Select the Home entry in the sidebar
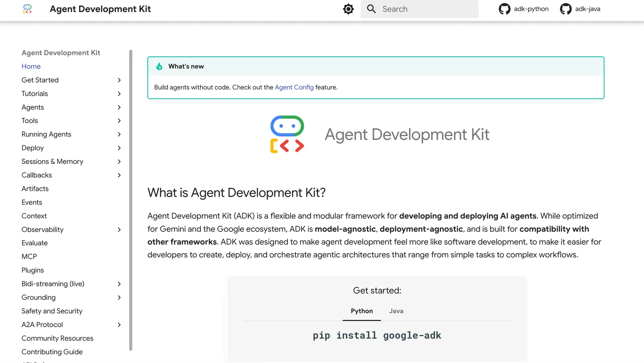 point(31,66)
